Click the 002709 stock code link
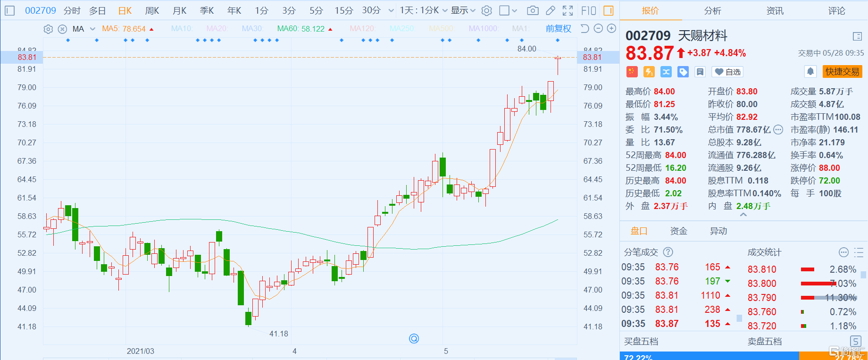The image size is (868, 360). coord(41,10)
